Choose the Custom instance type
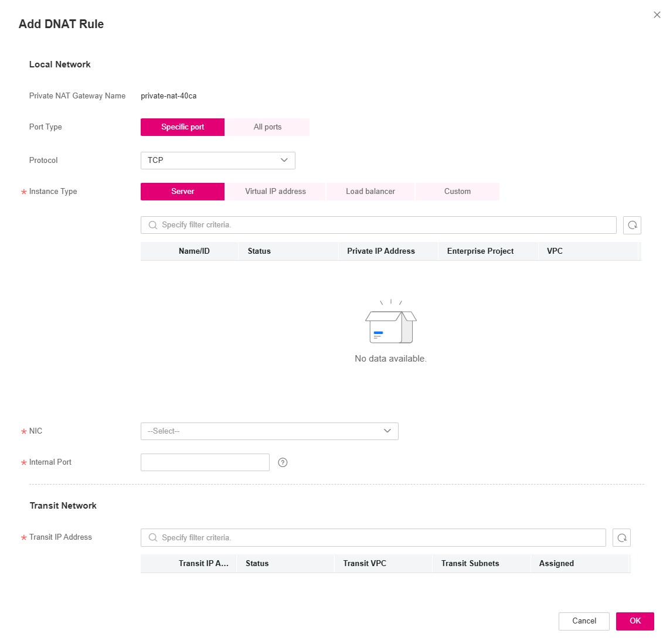Viewport: 663px width, 644px height. [x=457, y=192]
